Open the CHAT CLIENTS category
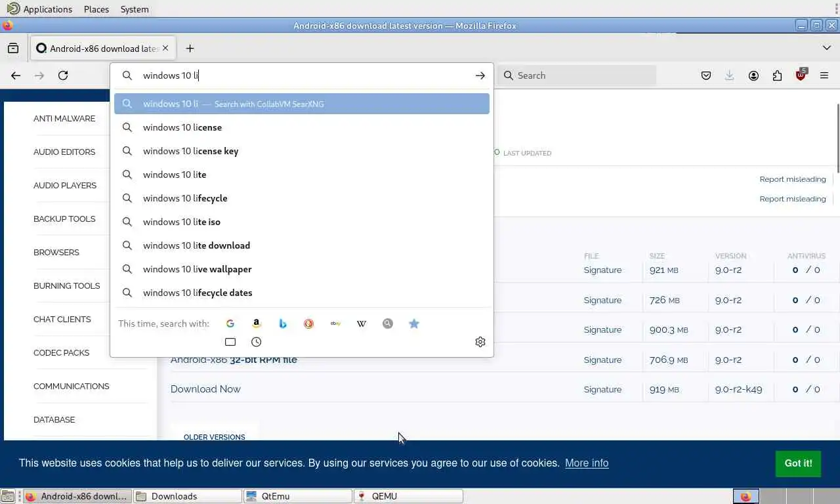 [62, 320]
